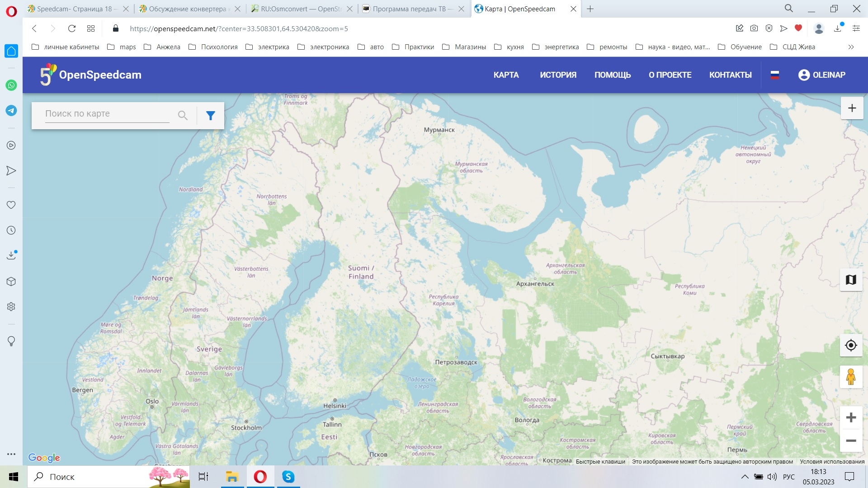Open Skype from the Windows taskbar
The width and height of the screenshot is (868, 488).
click(x=288, y=477)
